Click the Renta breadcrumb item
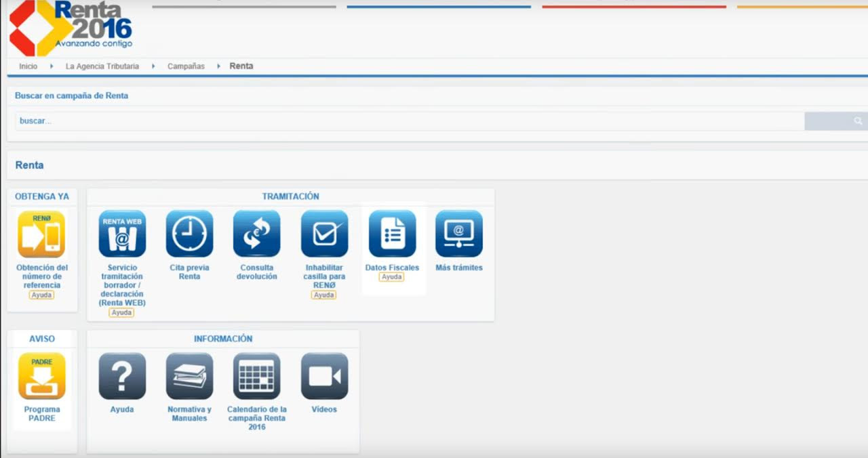Image resolution: width=868 pixels, height=458 pixels. [x=241, y=66]
